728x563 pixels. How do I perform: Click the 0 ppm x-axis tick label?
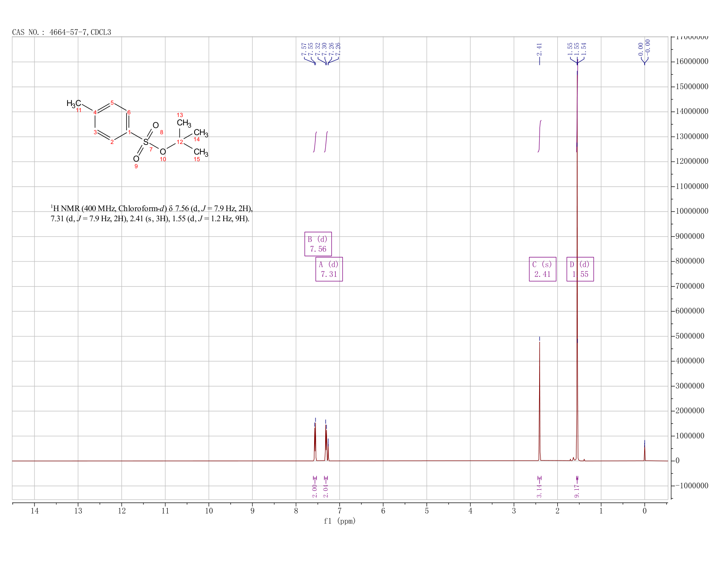point(645,511)
